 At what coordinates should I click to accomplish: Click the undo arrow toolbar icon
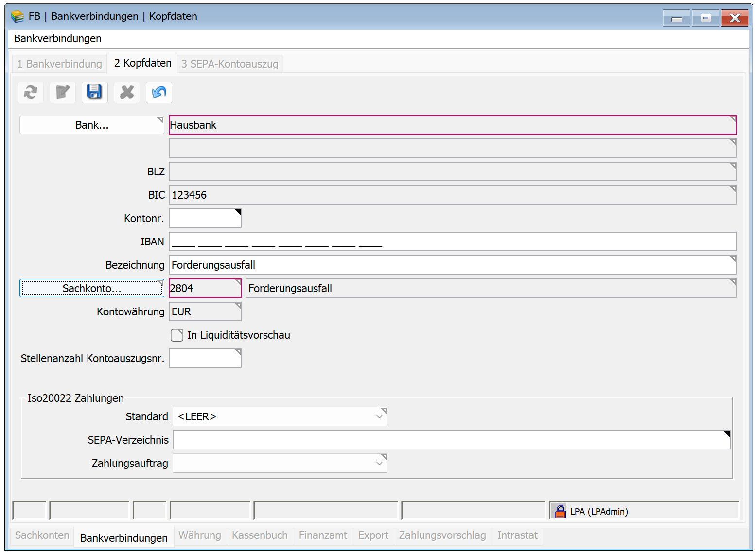159,92
